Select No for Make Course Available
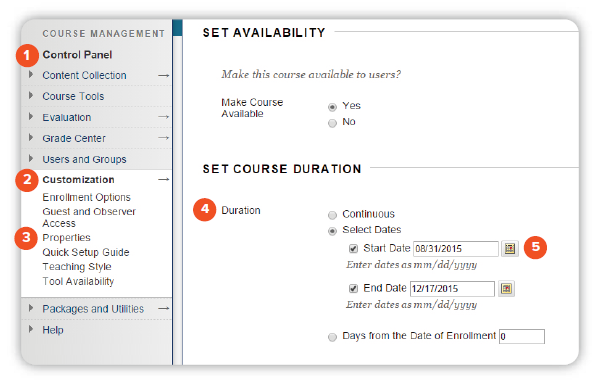 [x=332, y=123]
